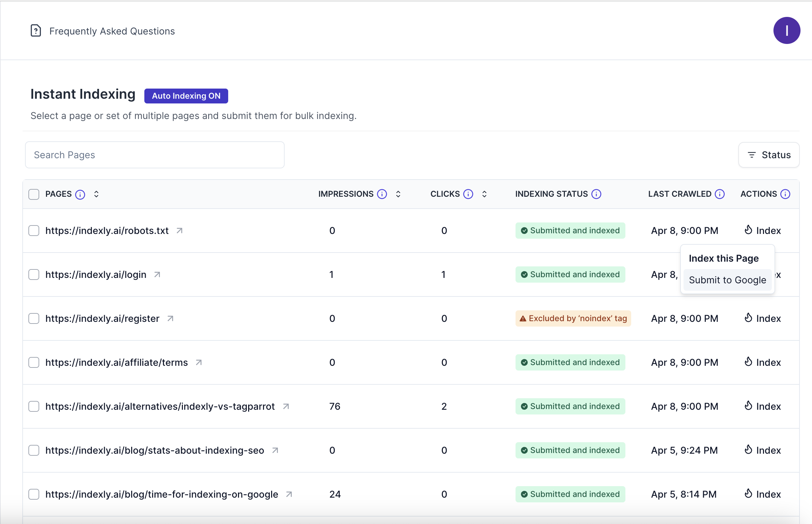Open the Frequently Asked Questions link
This screenshot has width=812, height=524.
(x=112, y=31)
